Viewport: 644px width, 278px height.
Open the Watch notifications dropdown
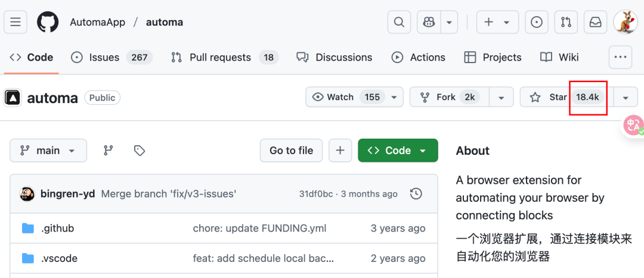[x=354, y=97]
